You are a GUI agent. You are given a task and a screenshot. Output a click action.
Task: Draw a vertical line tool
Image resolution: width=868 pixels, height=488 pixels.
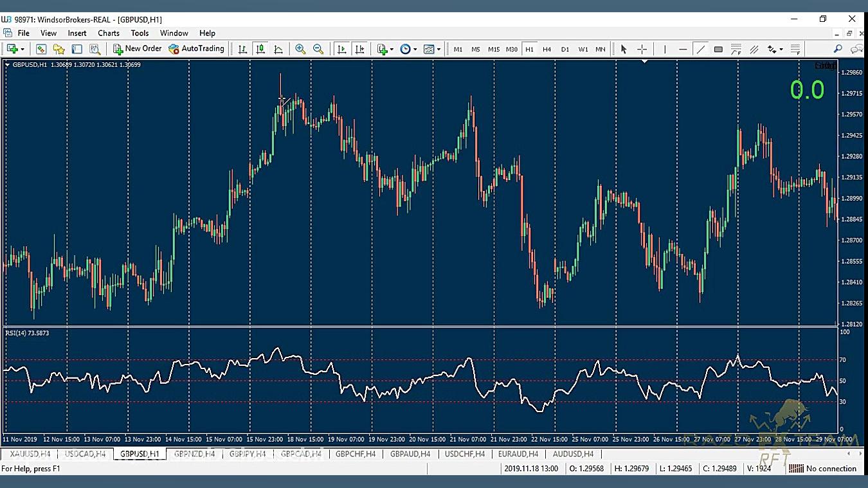click(x=665, y=49)
